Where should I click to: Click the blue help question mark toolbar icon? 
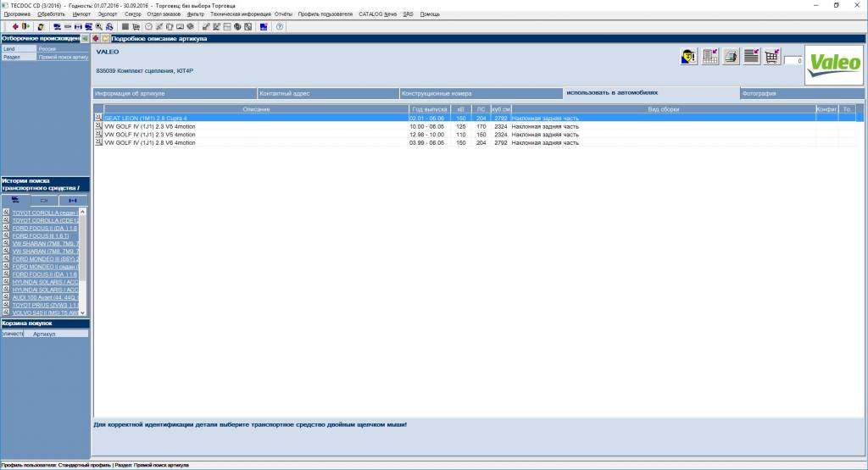(x=280, y=27)
